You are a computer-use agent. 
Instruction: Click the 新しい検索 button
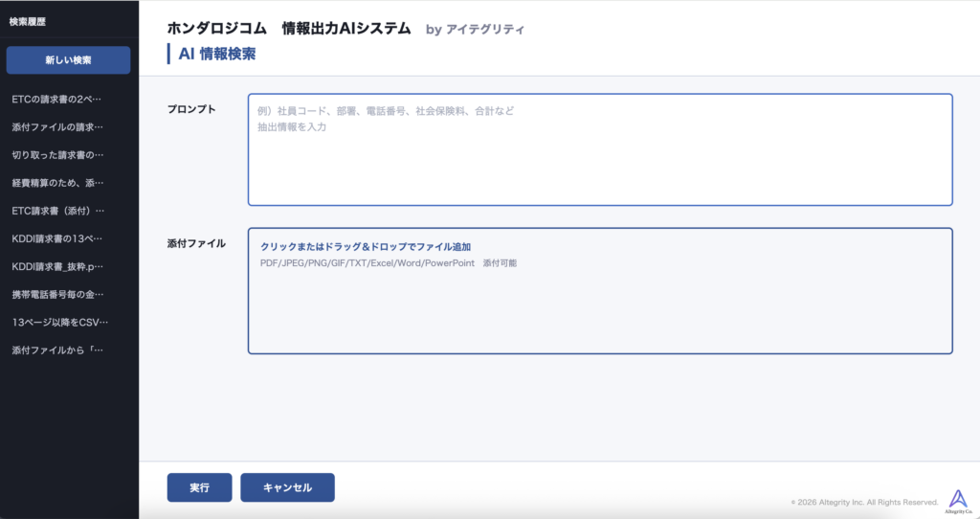68,60
